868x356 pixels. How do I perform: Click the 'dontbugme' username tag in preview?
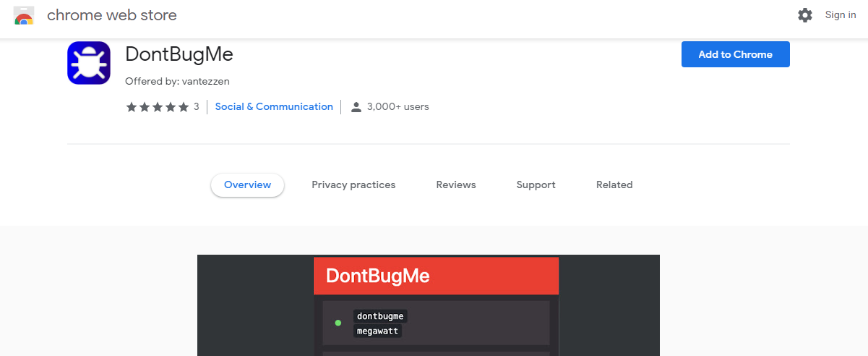(x=380, y=316)
